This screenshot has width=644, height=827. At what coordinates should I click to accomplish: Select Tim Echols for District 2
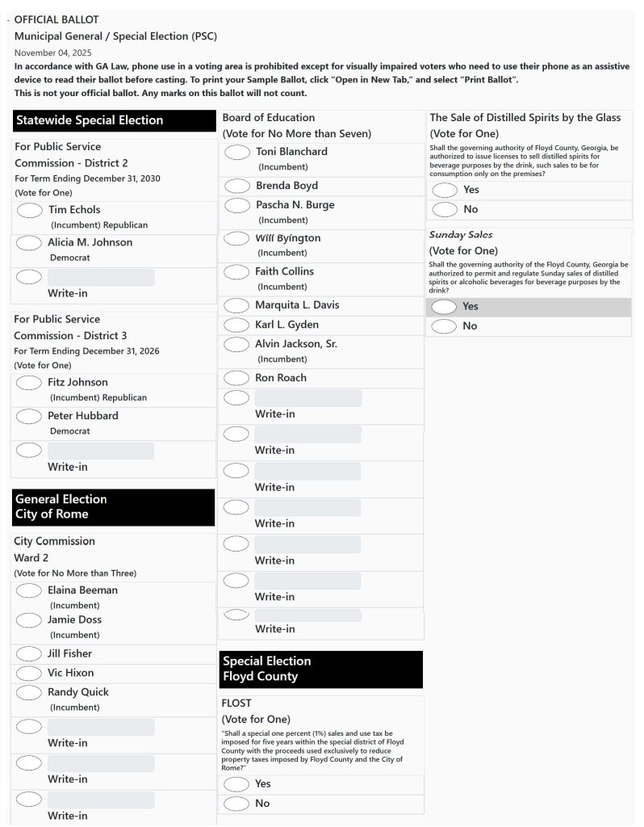pyautogui.click(x=29, y=211)
